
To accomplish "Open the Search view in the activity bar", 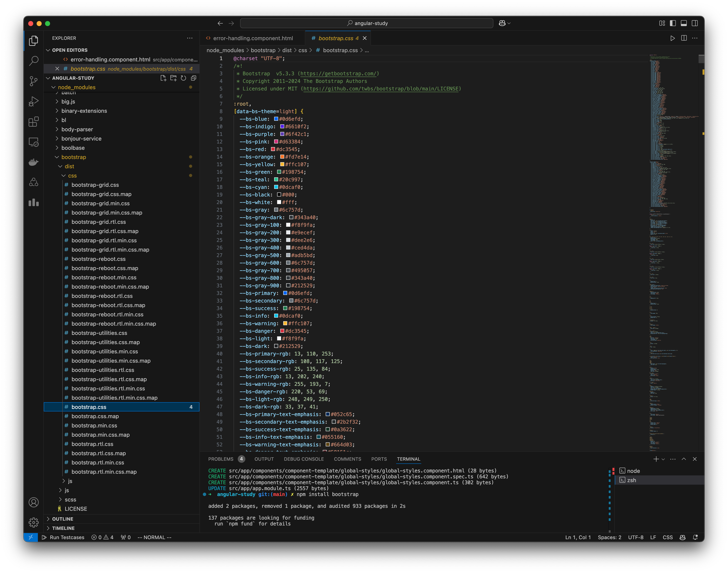I will tap(33, 61).
